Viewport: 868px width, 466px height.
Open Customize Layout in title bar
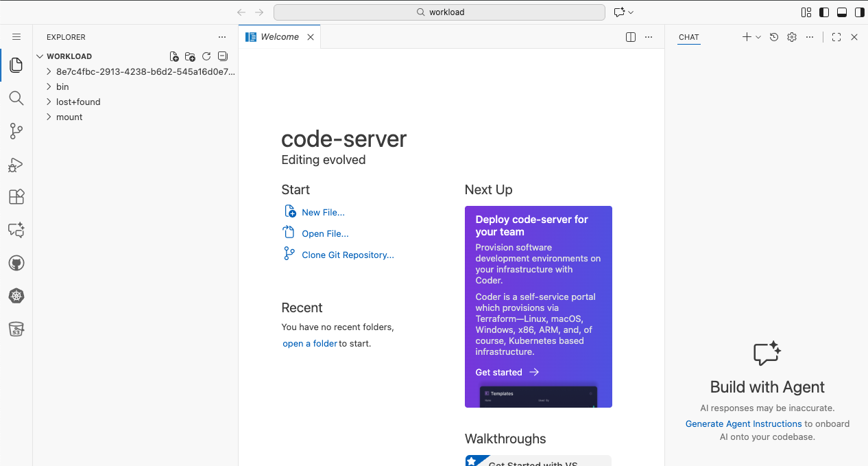(806, 12)
